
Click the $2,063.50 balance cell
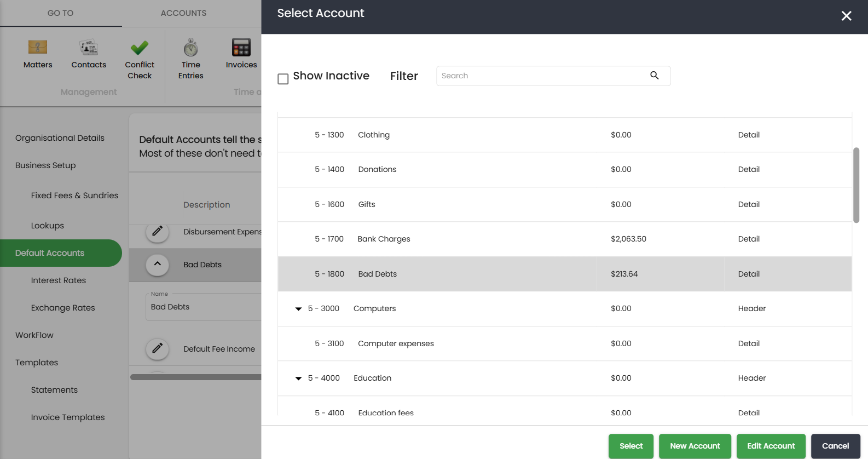tap(628, 239)
